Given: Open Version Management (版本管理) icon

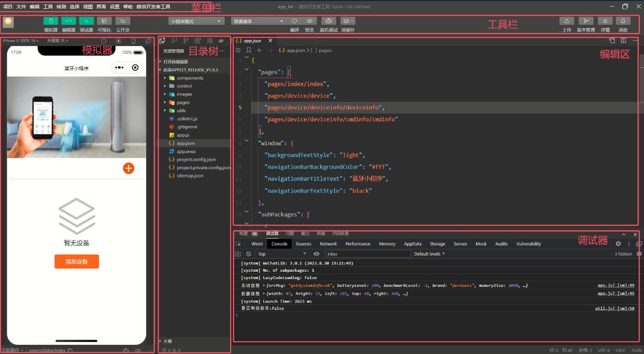Looking at the screenshot, I should coord(586,21).
